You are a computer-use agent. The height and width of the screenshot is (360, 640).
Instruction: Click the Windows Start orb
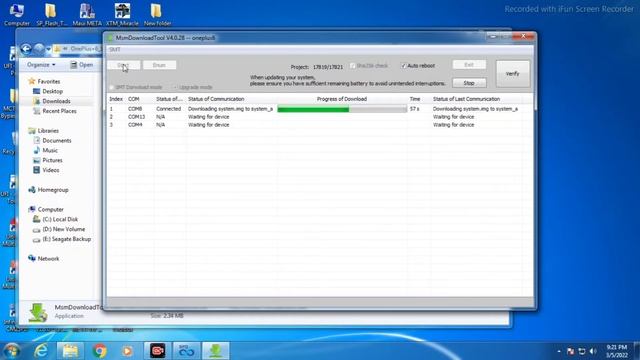click(11, 351)
